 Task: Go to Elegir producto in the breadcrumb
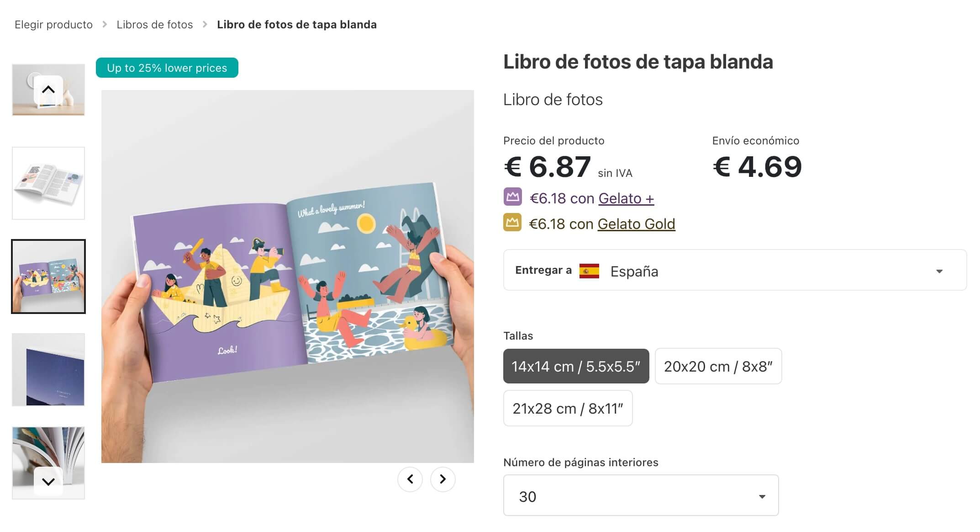coord(53,25)
